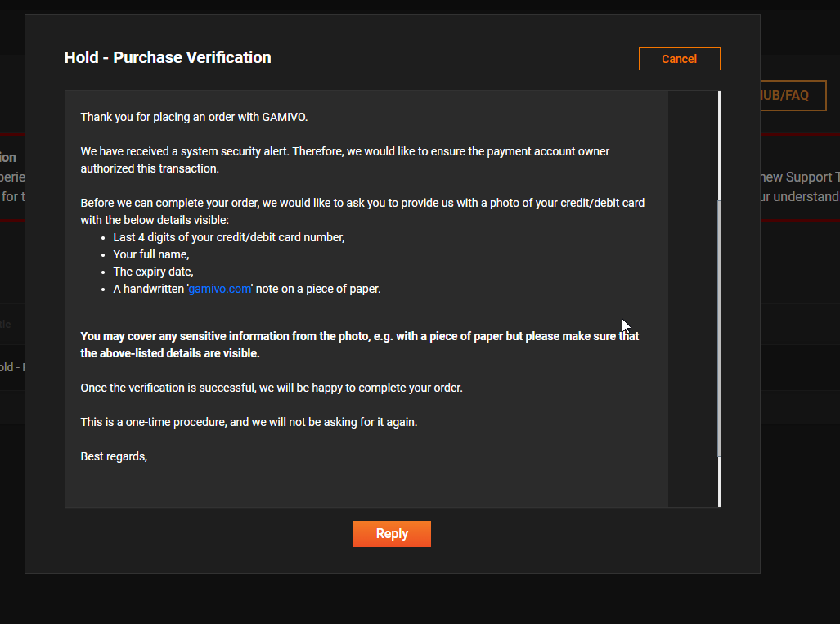Click the bold 'You may cover any sensitive information' paragraph

pyautogui.click(x=359, y=345)
